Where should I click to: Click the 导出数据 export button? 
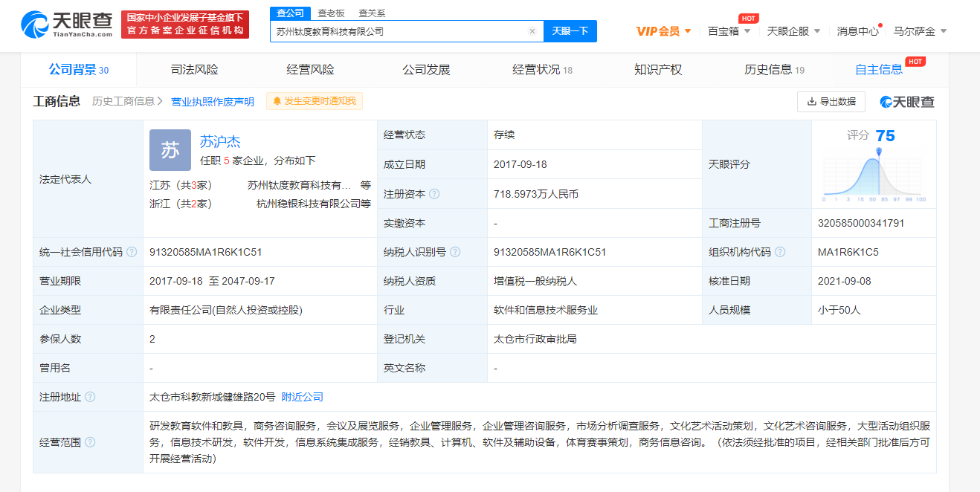831,102
